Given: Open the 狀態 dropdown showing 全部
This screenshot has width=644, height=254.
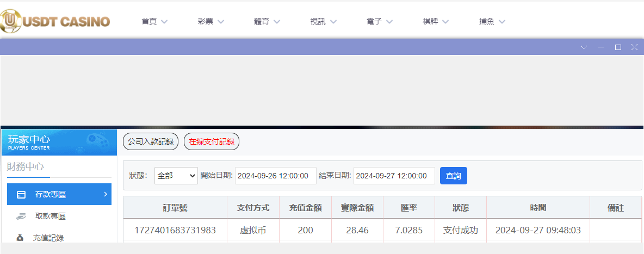Looking at the screenshot, I should [x=176, y=176].
